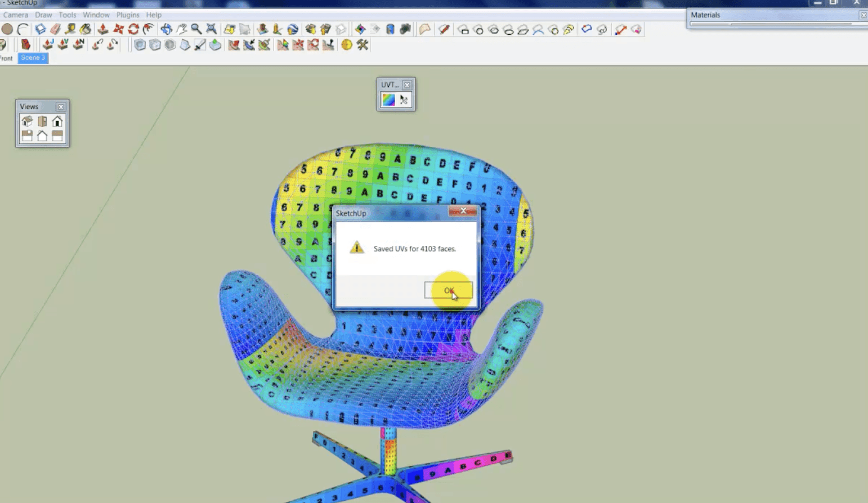Activate the Push/Pull tool
Screen dimensions: 868x503
(x=103, y=29)
